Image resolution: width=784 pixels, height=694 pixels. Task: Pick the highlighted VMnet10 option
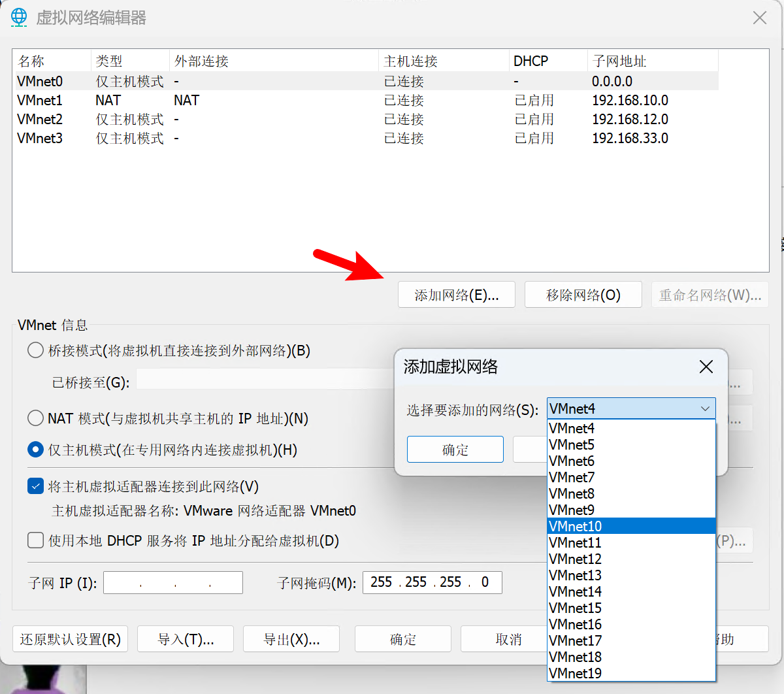(x=631, y=526)
